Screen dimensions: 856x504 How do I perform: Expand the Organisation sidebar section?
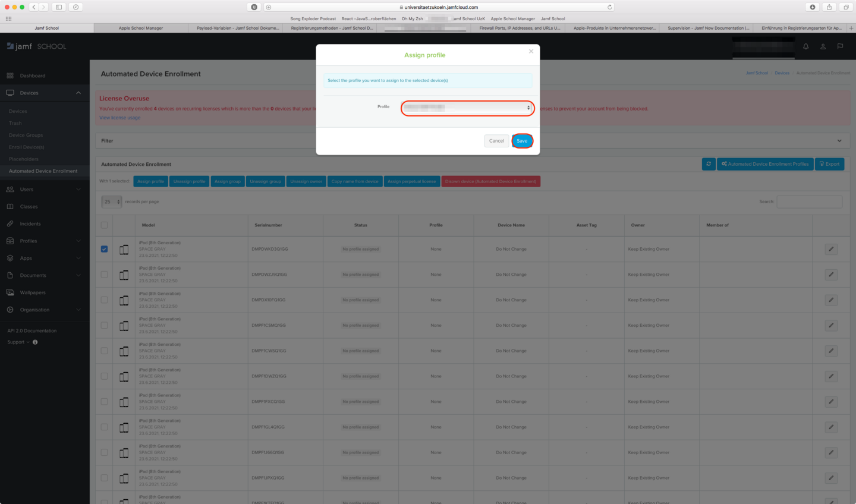78,310
